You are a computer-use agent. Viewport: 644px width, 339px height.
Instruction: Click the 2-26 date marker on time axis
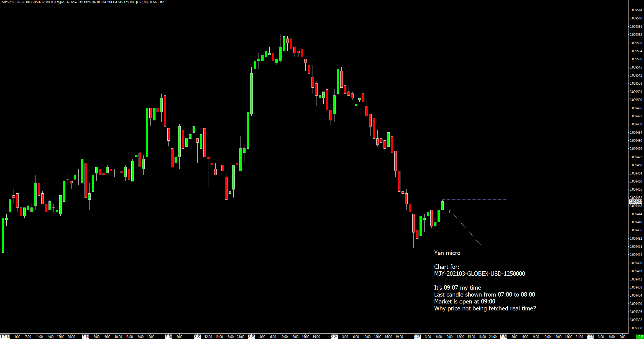point(504,337)
